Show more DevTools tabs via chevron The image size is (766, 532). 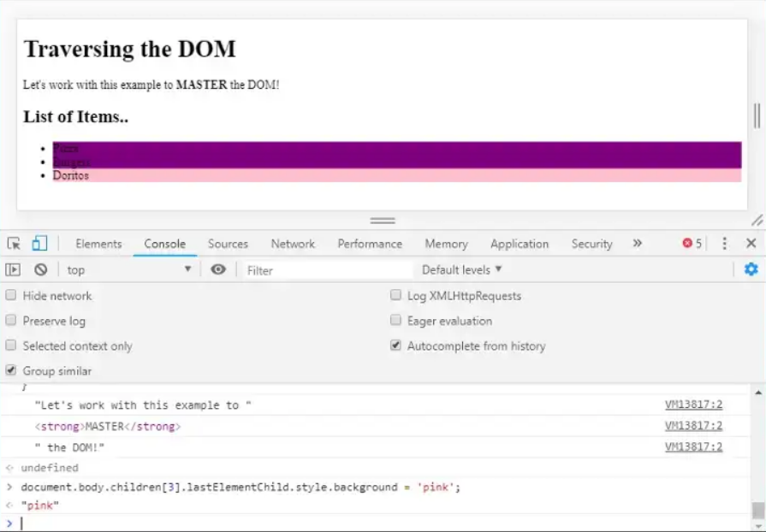pyautogui.click(x=638, y=244)
